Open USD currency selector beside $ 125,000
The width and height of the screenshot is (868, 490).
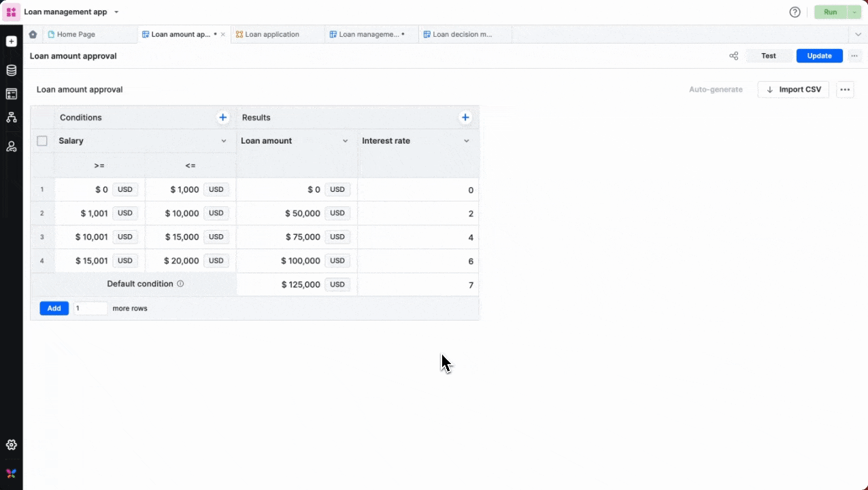click(337, 284)
